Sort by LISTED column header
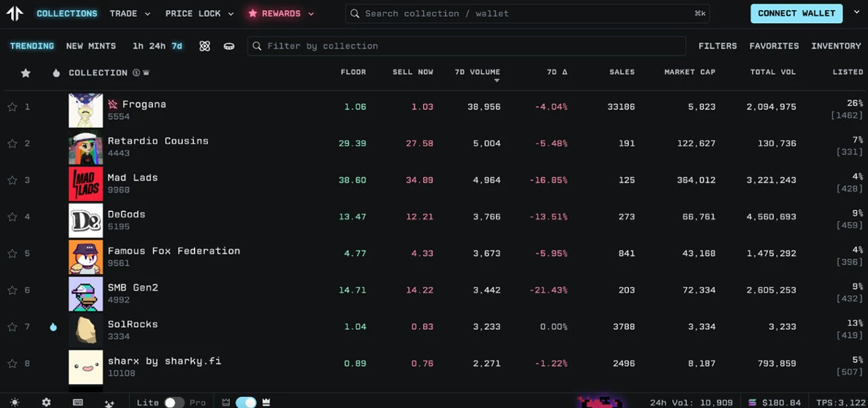Image resolution: width=868 pixels, height=408 pixels. pos(847,72)
